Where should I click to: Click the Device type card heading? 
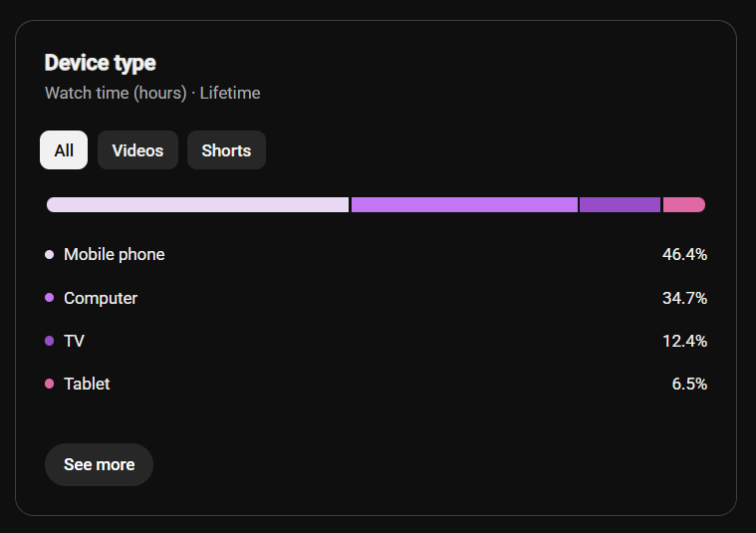tap(101, 63)
